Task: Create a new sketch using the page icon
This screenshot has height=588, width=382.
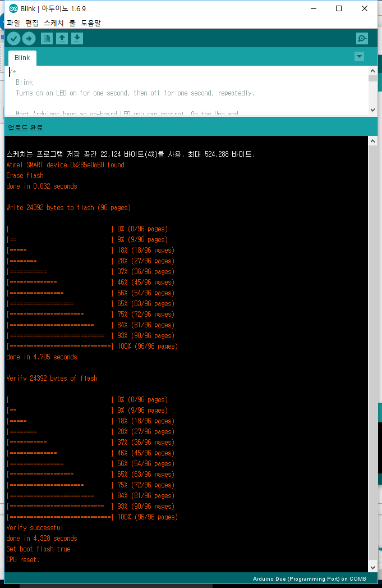Action: pos(47,38)
